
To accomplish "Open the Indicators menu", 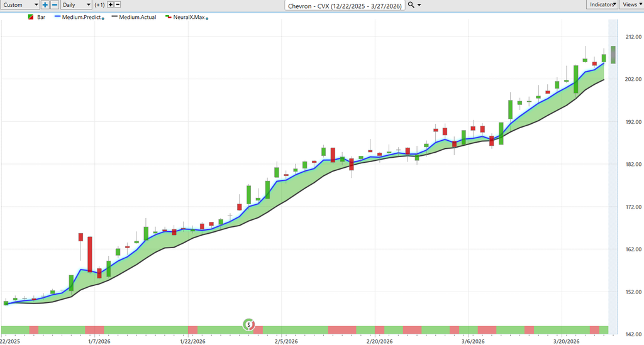I will coord(602,5).
